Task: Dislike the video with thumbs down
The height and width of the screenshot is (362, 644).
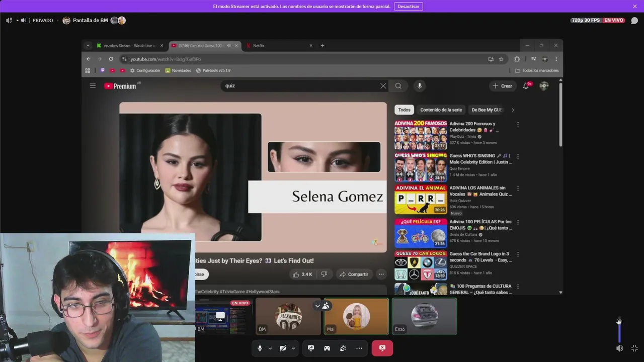Action: pyautogui.click(x=324, y=274)
